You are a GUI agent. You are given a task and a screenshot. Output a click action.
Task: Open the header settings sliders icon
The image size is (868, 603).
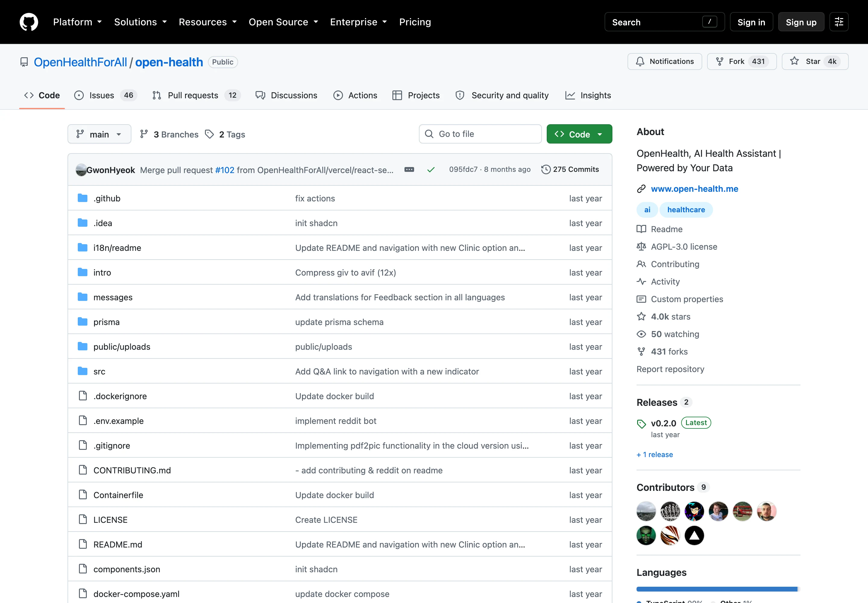[839, 22]
